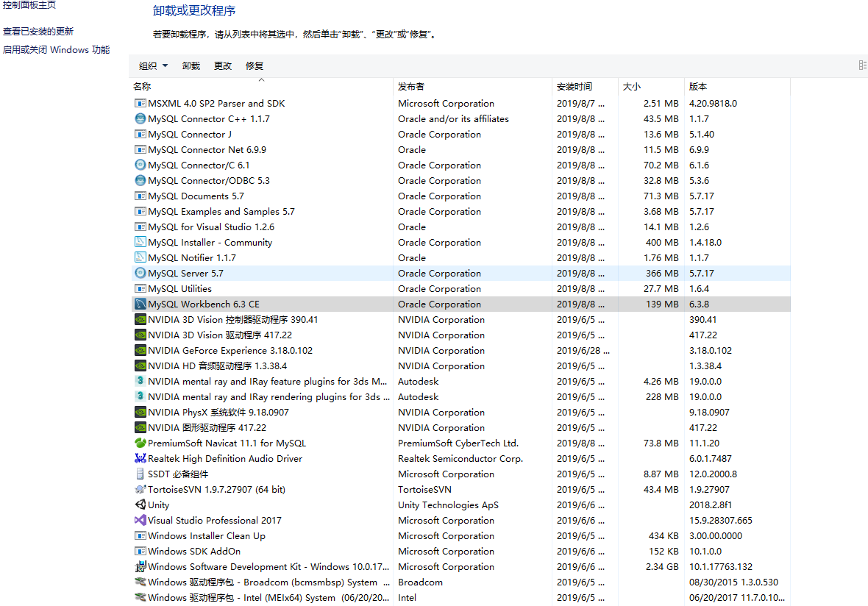868x606 pixels.
Task: Click the Windows 驱动程序包 Broadcom icon
Action: pos(140,582)
